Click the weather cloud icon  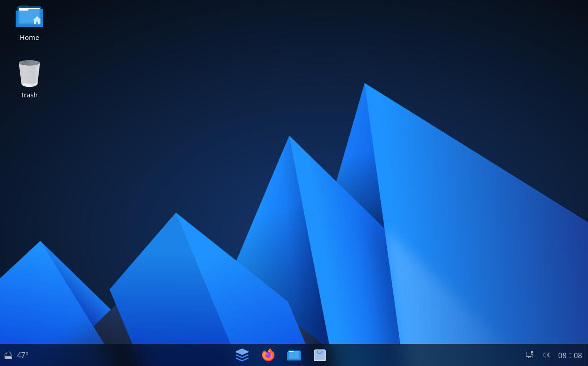pos(8,355)
